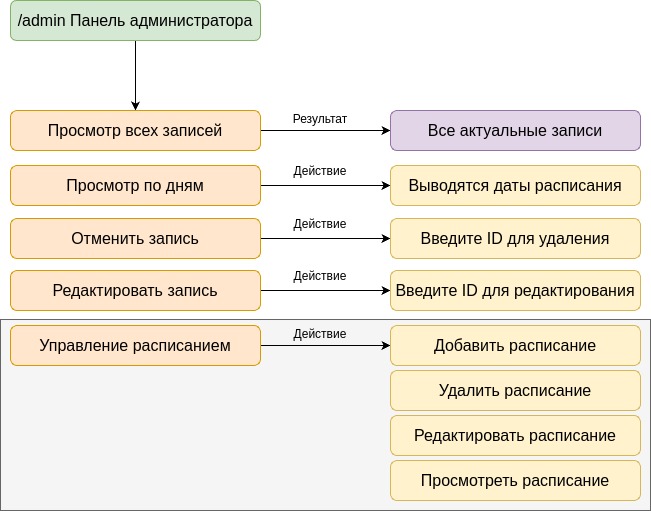
Task: Click the Действие label after Редактировать запись
Action: coord(319,276)
